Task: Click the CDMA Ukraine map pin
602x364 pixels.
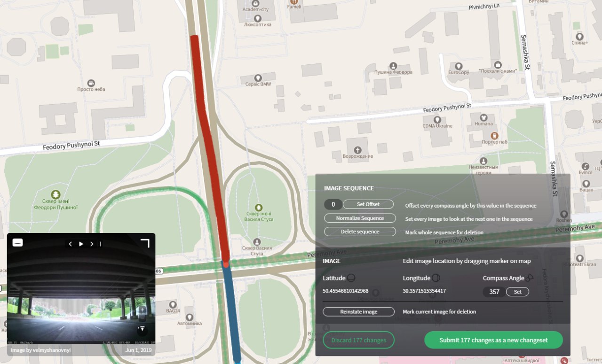Action: tap(437, 119)
